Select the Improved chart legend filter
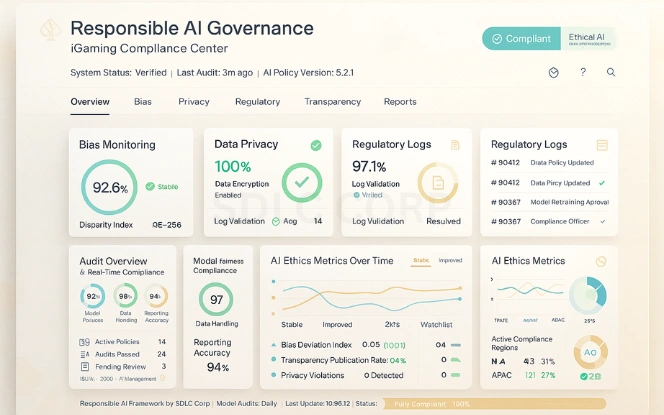Viewport: 664px width, 415px height. [x=450, y=260]
